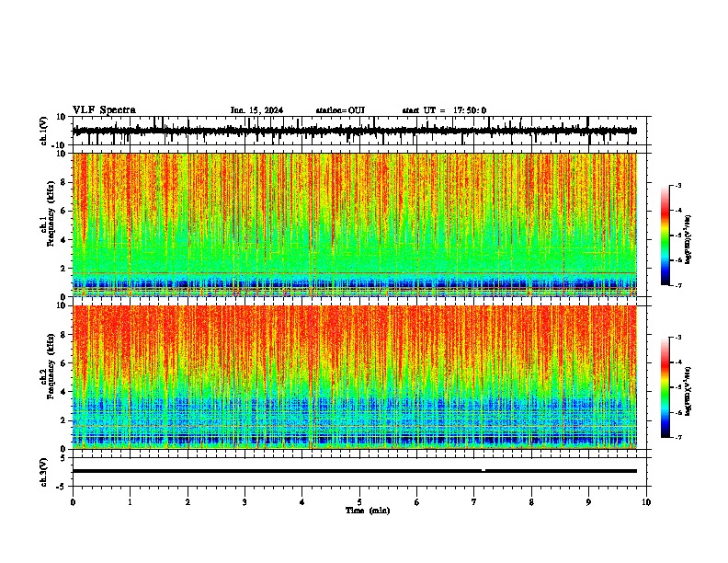728x563 pixels.
Task: Click the "-5" tick on the ch.3(V) axis
Action: tap(62, 487)
